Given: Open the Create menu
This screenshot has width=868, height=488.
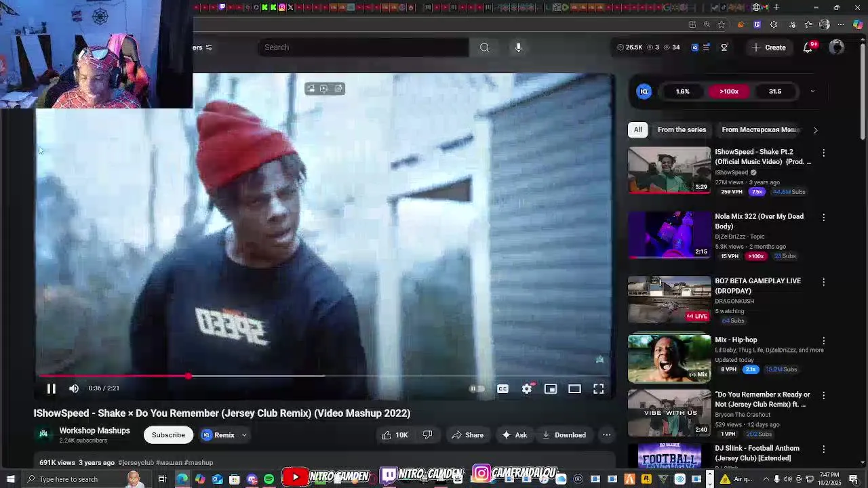Looking at the screenshot, I should (768, 47).
